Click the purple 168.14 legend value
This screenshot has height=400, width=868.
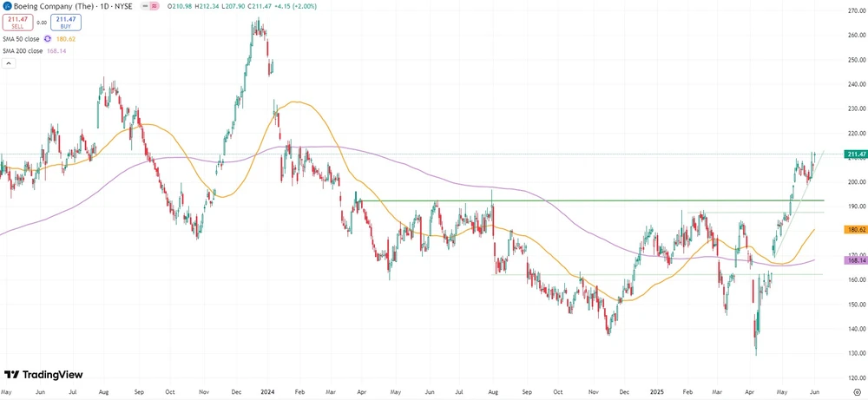[56, 51]
